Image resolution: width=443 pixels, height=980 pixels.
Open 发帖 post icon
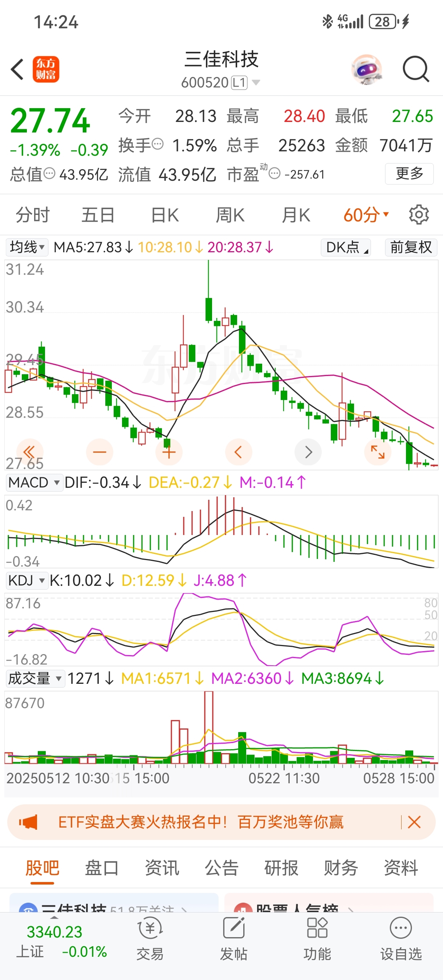[234, 939]
